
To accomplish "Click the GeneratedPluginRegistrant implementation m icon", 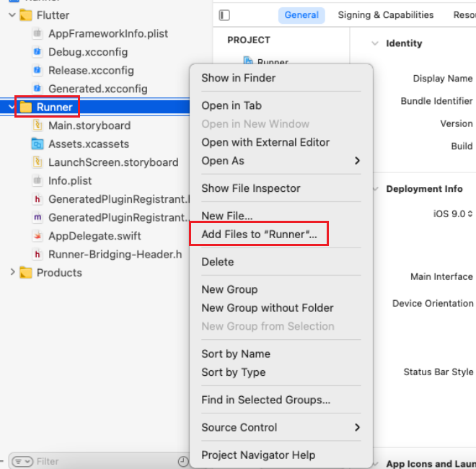I will [38, 217].
